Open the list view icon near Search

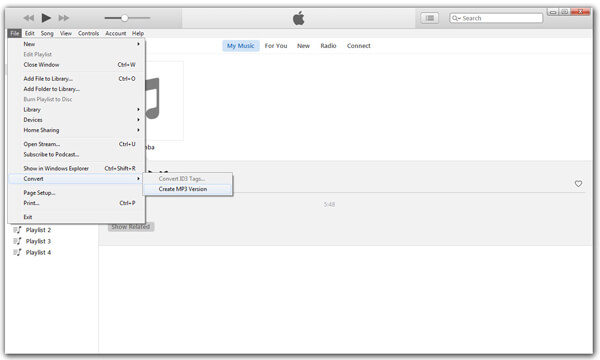(x=430, y=18)
